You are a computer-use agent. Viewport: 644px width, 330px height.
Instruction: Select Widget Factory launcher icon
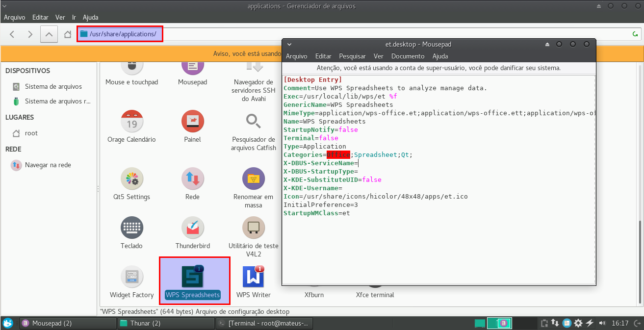pos(131,282)
